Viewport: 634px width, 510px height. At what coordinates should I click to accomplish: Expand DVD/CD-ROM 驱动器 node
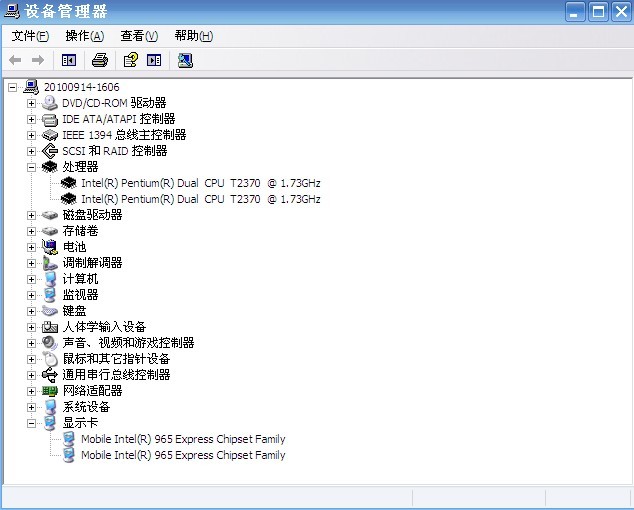pyautogui.click(x=31, y=103)
